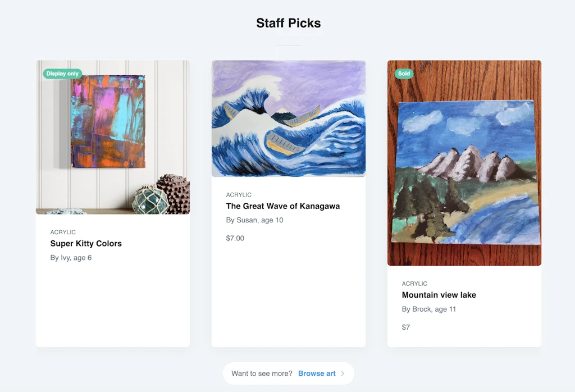Open the Great Wave painting image
The height and width of the screenshot is (392, 575).
coord(289,118)
